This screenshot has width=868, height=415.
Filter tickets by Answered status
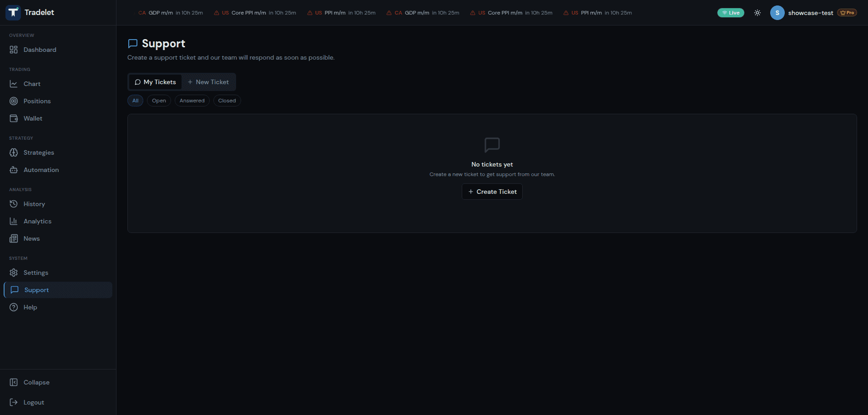(x=192, y=101)
